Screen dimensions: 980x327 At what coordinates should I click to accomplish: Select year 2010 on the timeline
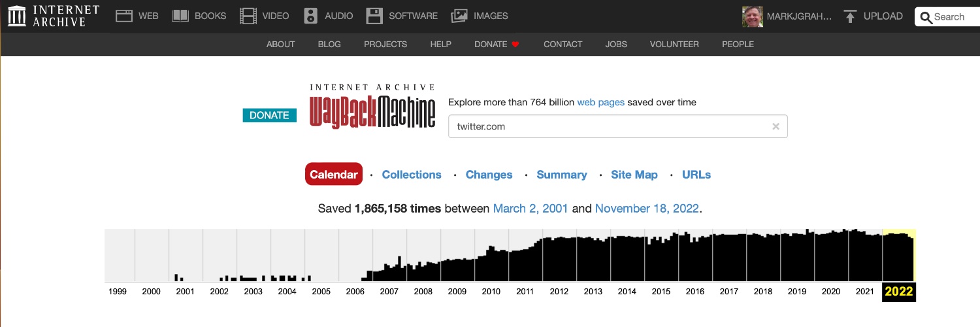coord(491,292)
